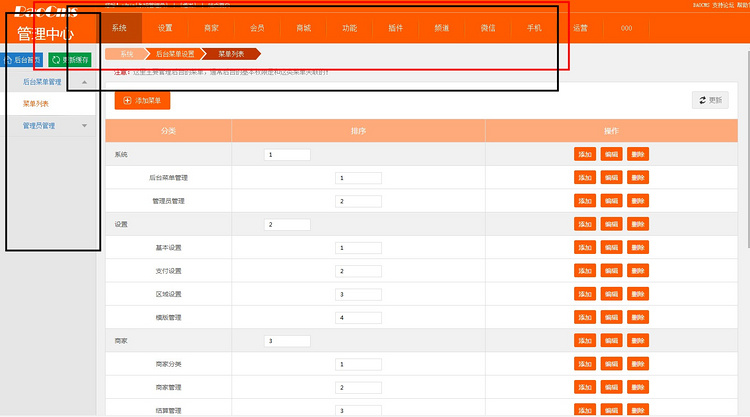Click 编辑 in the 后台菜单管理 row
The width and height of the screenshot is (750, 417).
coord(611,177)
